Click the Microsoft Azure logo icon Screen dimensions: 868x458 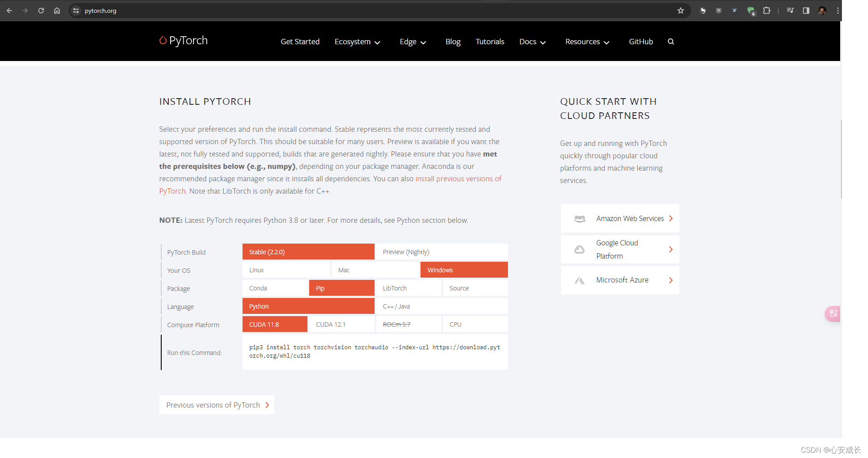point(579,280)
